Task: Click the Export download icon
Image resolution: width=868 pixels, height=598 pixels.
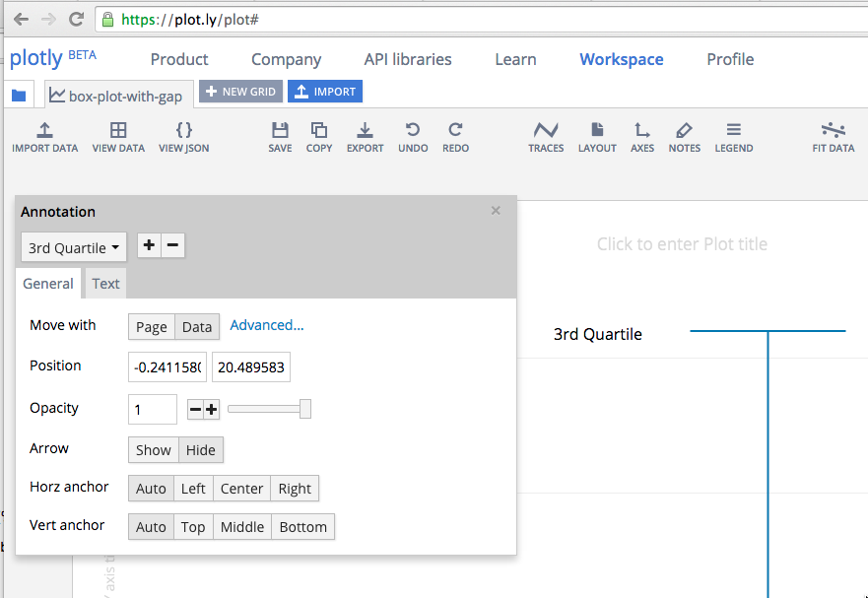Action: coord(365,131)
